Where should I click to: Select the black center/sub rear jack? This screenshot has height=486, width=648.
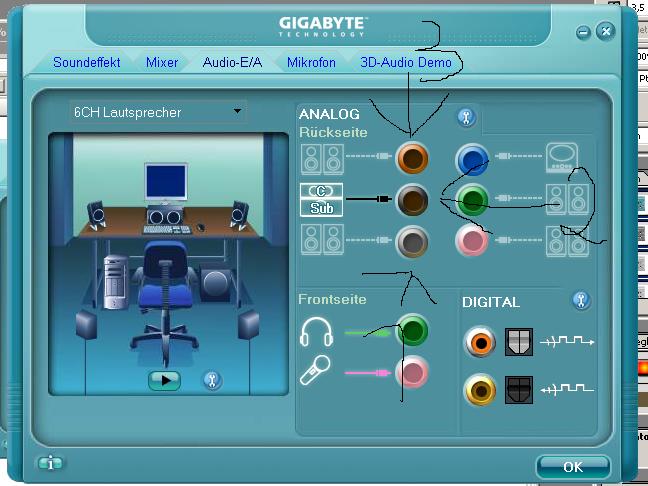point(412,200)
